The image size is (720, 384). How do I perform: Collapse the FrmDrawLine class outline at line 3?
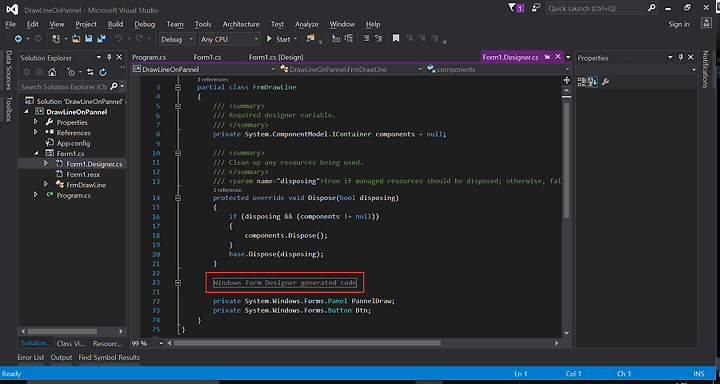(178, 87)
